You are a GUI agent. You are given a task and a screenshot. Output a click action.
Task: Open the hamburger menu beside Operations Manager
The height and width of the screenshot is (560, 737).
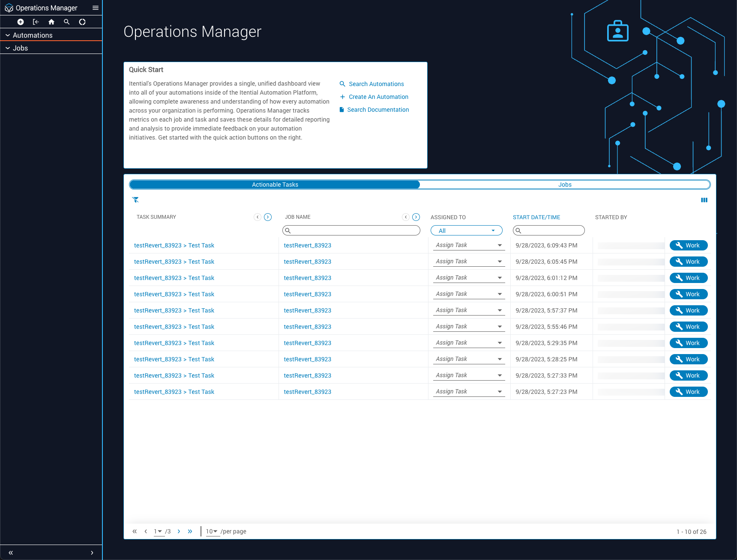(x=96, y=8)
